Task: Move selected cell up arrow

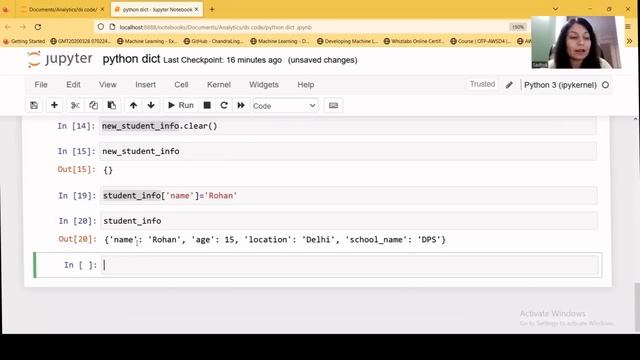Action: (133, 105)
